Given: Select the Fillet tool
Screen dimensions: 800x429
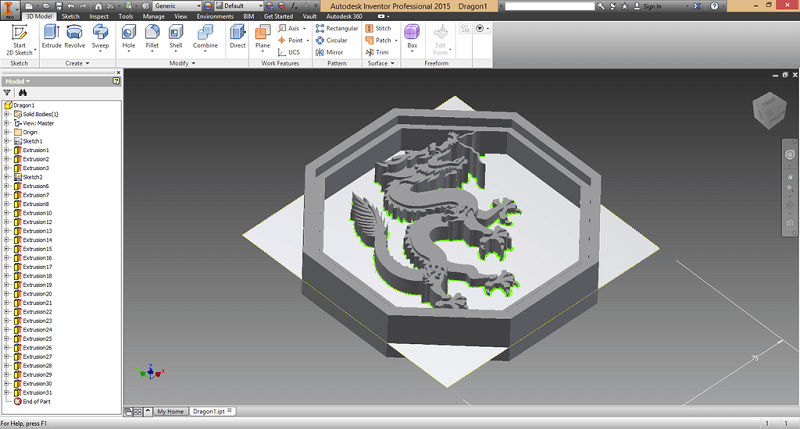Looking at the screenshot, I should tap(152, 37).
